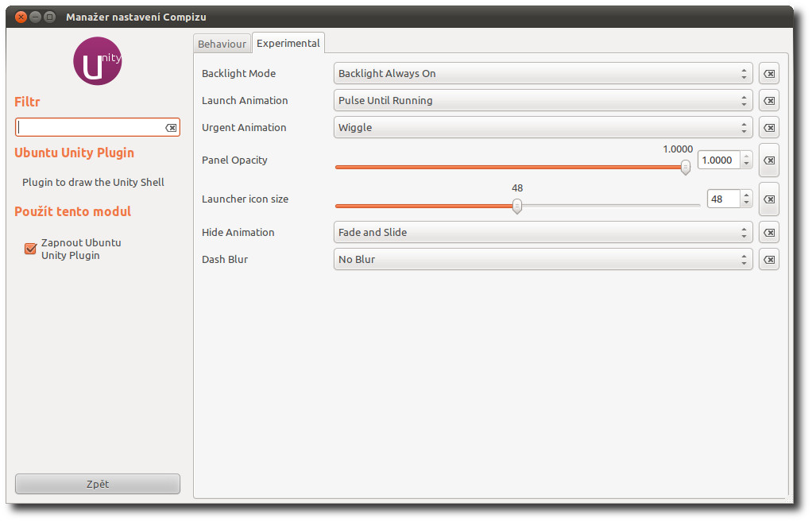This screenshot has height=522, width=812.
Task: Click the Panel Opacity slider handle
Action: (685, 168)
